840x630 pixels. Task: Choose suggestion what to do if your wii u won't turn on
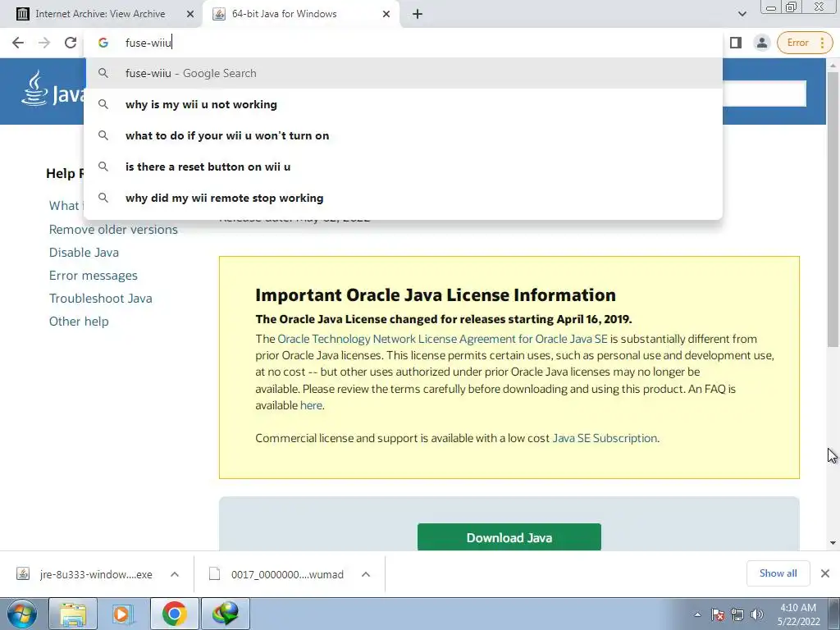(403, 135)
